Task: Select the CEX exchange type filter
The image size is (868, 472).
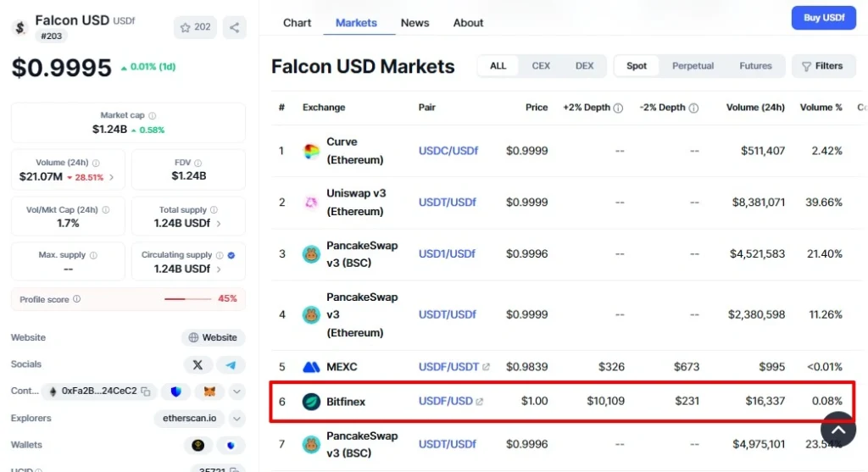Action: tap(541, 66)
